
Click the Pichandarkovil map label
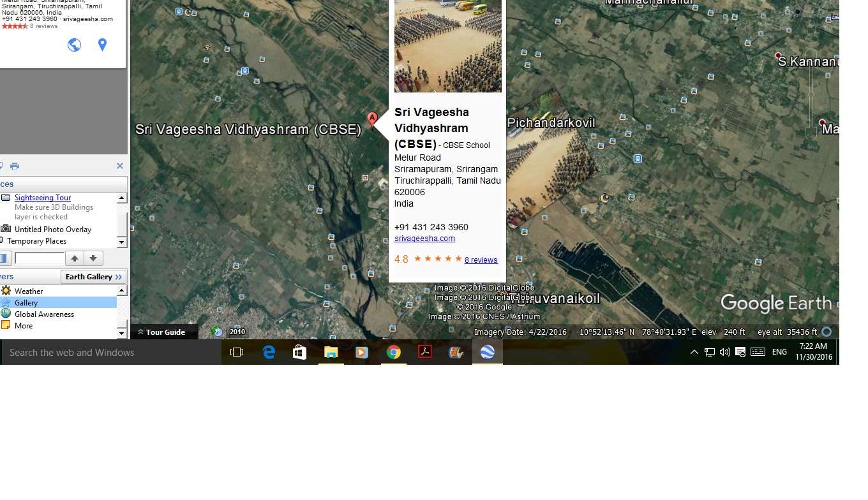tap(551, 122)
